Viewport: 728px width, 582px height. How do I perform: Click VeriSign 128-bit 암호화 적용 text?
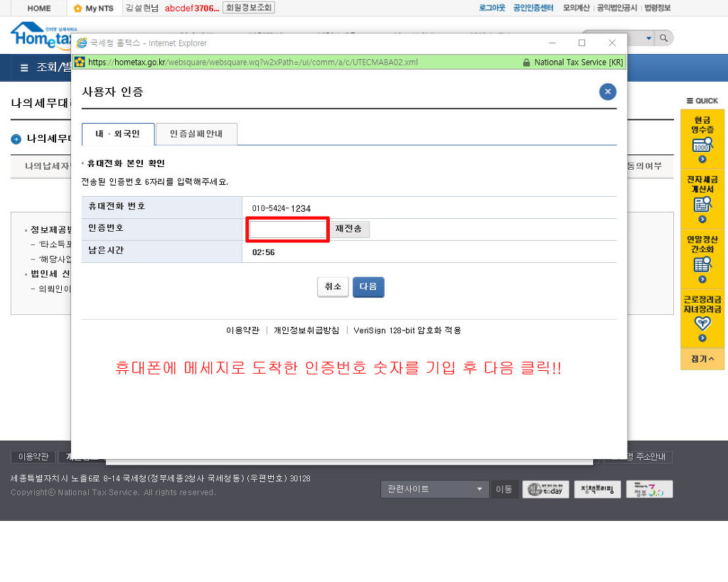(407, 330)
